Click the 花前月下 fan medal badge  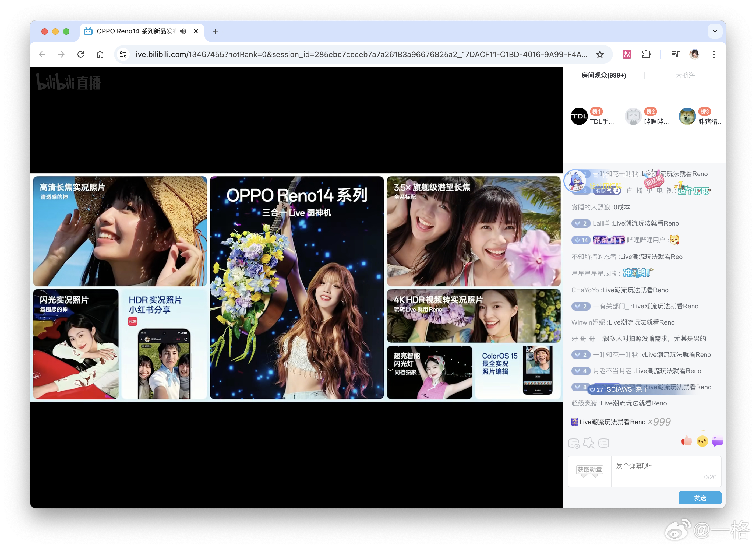(609, 240)
